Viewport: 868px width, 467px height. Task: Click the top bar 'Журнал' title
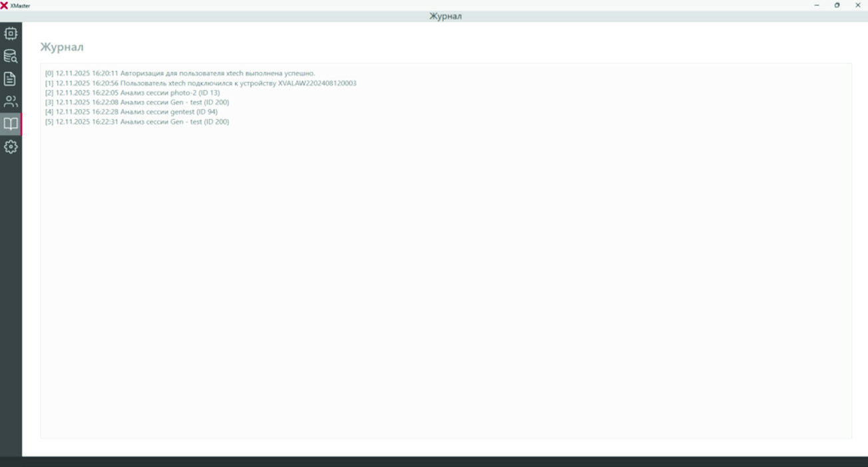tap(445, 16)
